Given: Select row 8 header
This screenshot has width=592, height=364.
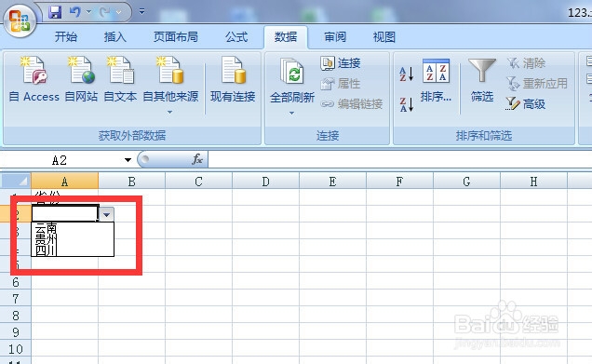Looking at the screenshot, I should click(16, 316).
